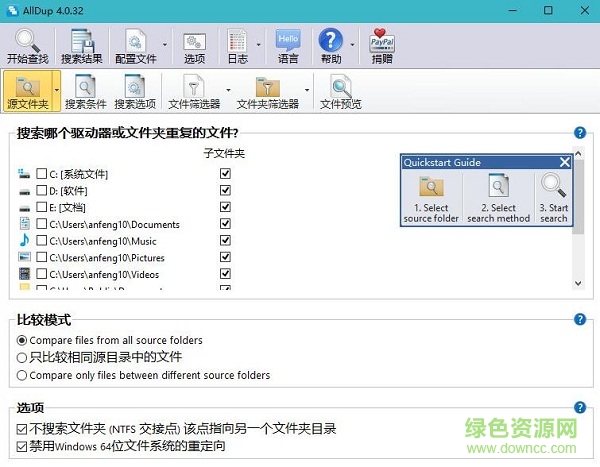Viewport: 600px width, 467px height.
Task: Expand the 配置文件 dropdown arrow
Action: 165,45
